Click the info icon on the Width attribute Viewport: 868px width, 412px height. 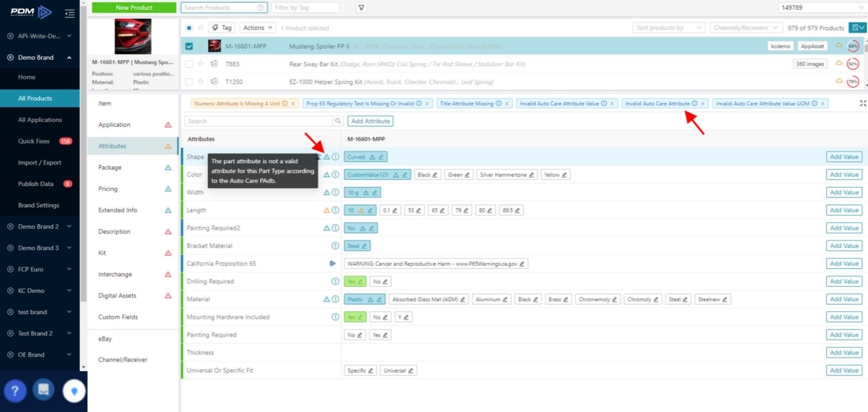pos(335,192)
